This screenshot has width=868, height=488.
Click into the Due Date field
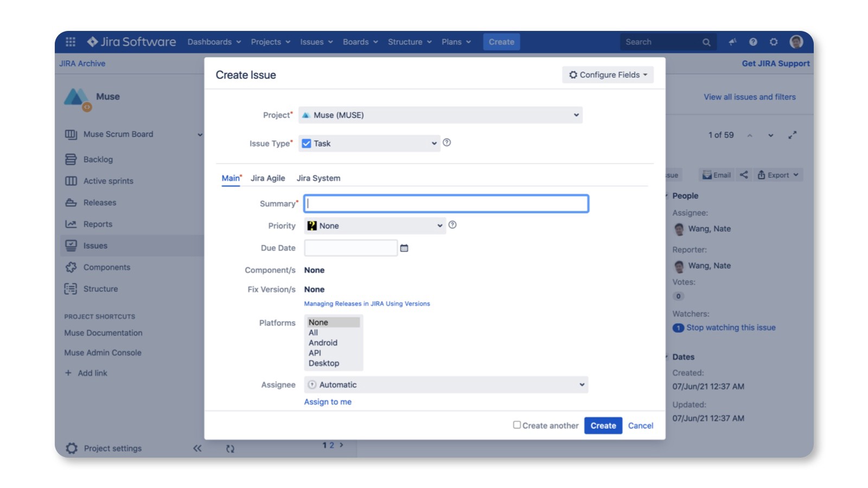point(350,248)
